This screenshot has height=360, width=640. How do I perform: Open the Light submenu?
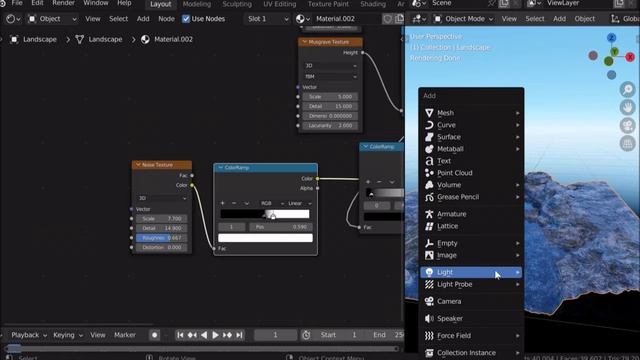pyautogui.click(x=471, y=272)
